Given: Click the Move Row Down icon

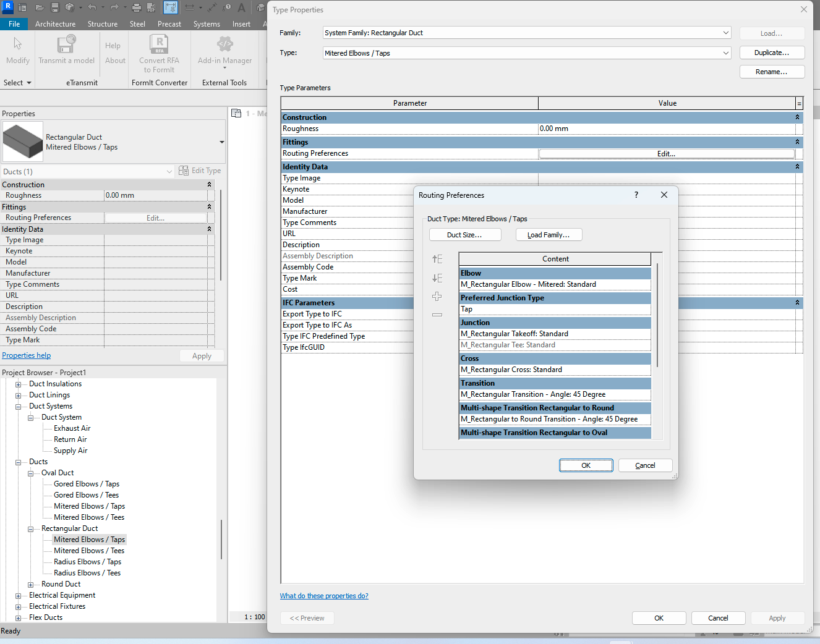Looking at the screenshot, I should [x=437, y=278].
